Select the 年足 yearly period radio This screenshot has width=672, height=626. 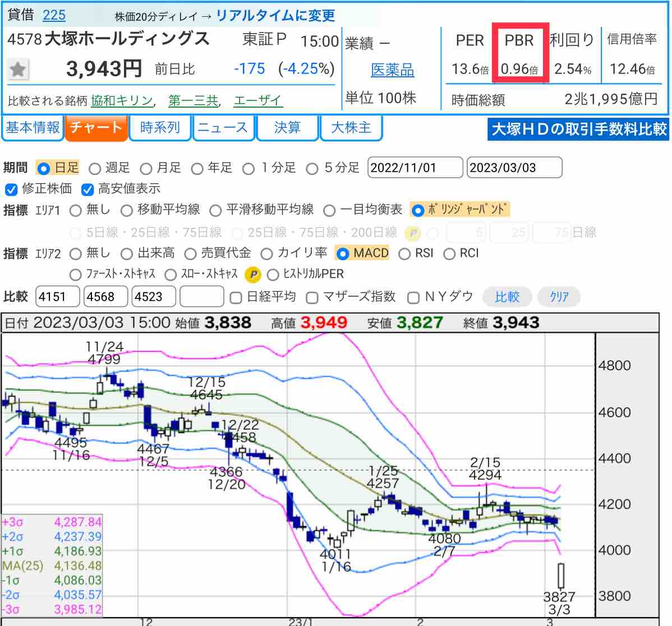pos(197,168)
